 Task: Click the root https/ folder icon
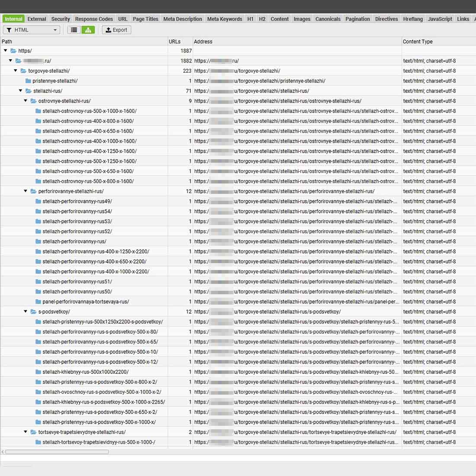(13, 51)
